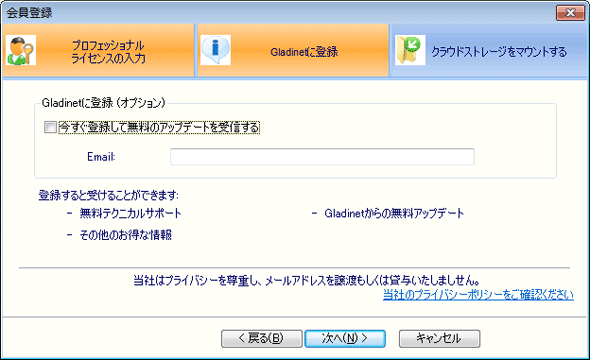Click the 会員登録 window title text

pyautogui.click(x=29, y=13)
